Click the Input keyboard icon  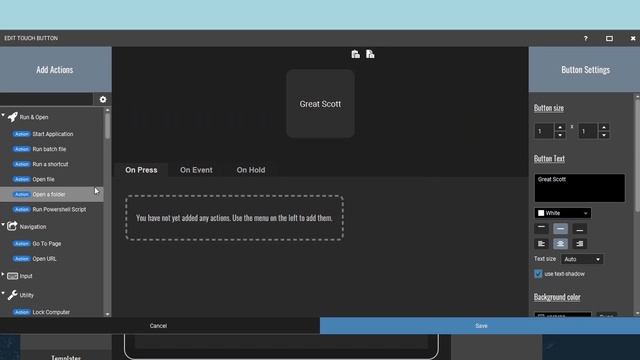click(13, 276)
